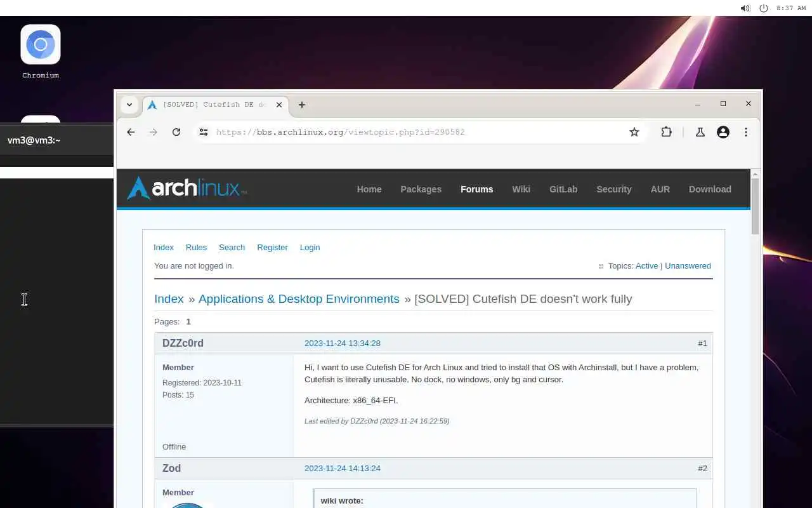Viewport: 812px width, 508px height.
Task: Open GitLab in Arch navigation
Action: tap(563, 189)
